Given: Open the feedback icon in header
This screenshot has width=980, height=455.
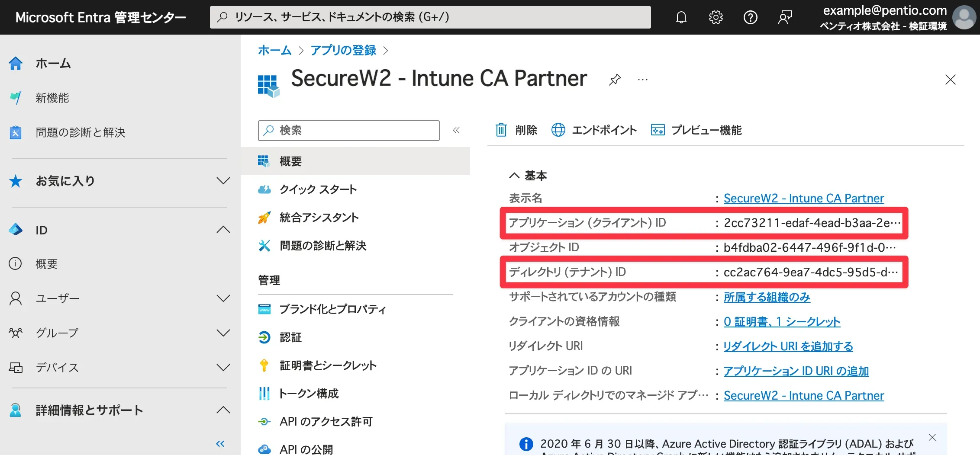Looking at the screenshot, I should point(785,17).
